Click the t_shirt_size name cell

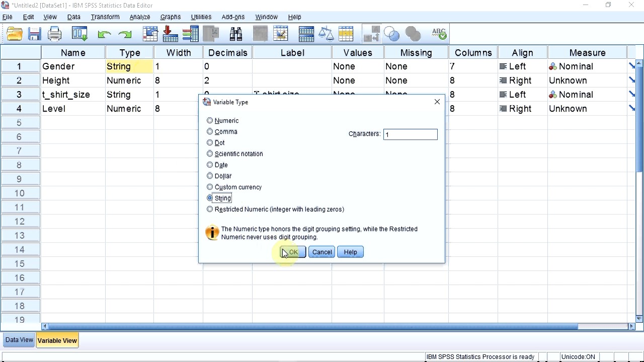pos(73,95)
